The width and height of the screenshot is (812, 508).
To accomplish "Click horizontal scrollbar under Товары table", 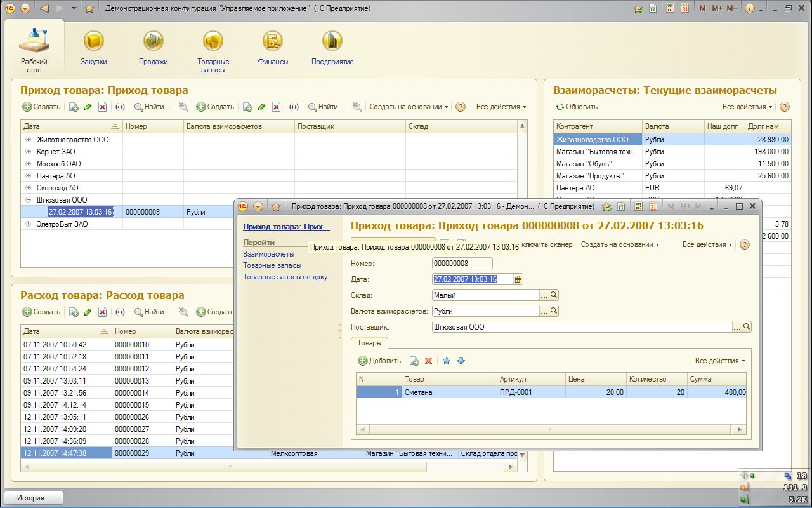I will 551,429.
